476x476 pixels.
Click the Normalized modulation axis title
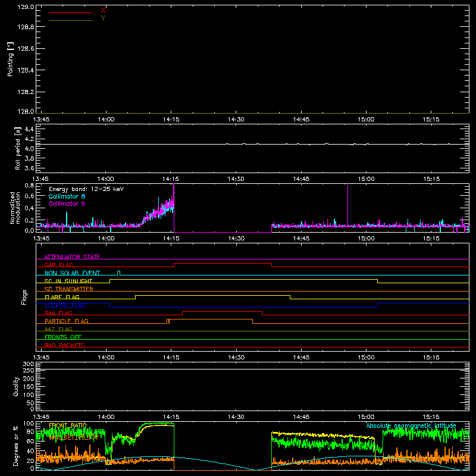[15, 208]
